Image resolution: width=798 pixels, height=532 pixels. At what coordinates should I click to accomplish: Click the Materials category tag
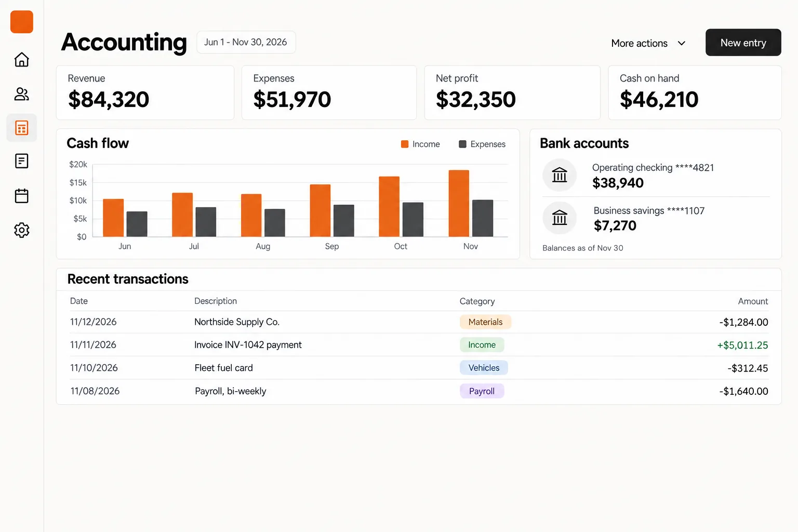[485, 322]
